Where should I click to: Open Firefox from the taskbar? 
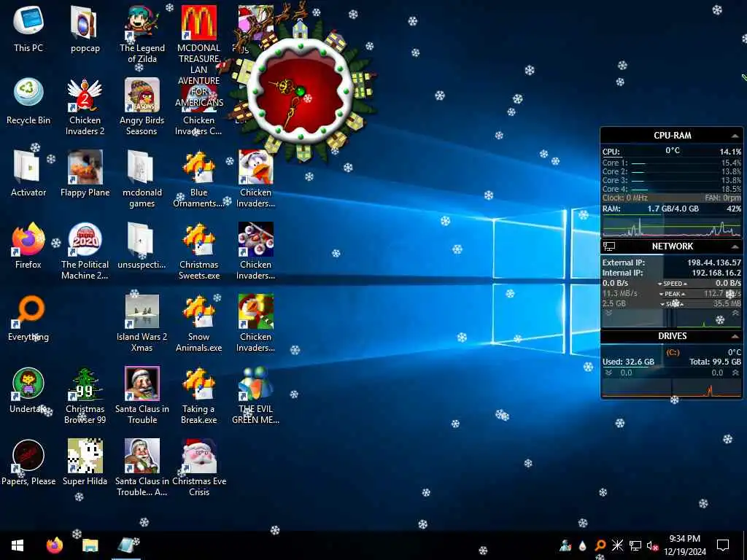pyautogui.click(x=54, y=545)
